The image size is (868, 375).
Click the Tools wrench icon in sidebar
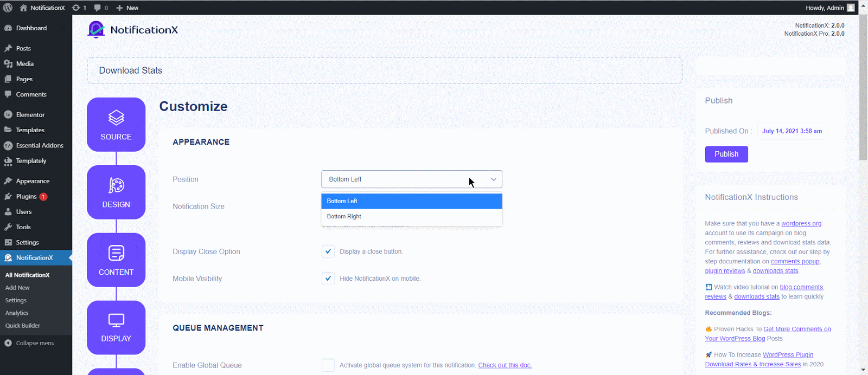[x=8, y=227]
